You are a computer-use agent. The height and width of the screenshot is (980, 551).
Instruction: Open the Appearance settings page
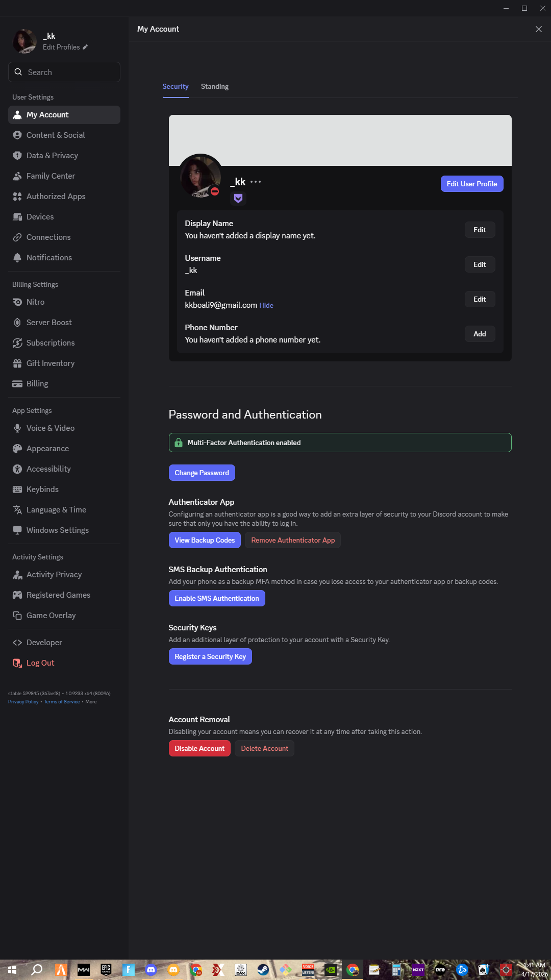pyautogui.click(x=47, y=449)
